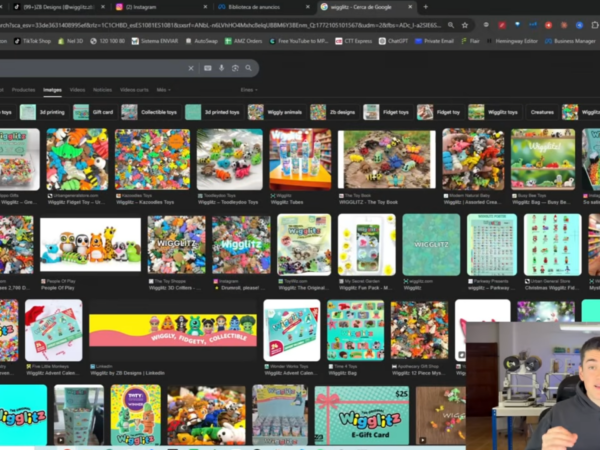Open the LinkedIn Wigglitz banner image
The image size is (600, 450).
[173, 331]
